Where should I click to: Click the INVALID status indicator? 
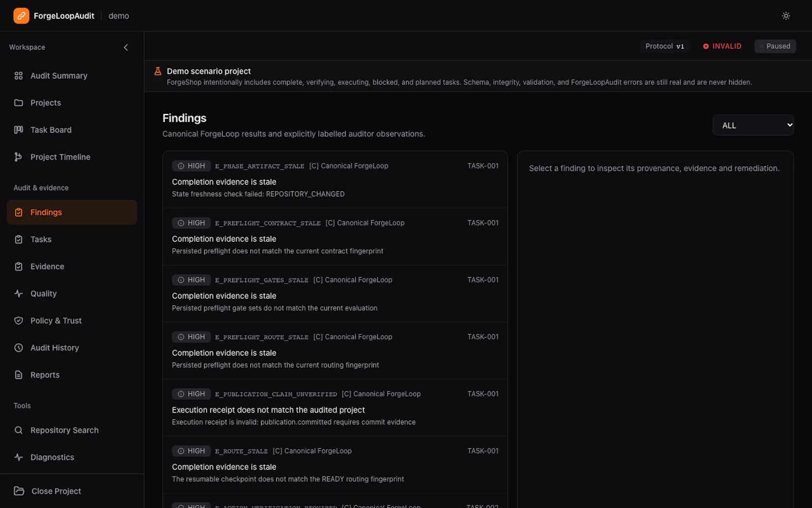pos(722,46)
